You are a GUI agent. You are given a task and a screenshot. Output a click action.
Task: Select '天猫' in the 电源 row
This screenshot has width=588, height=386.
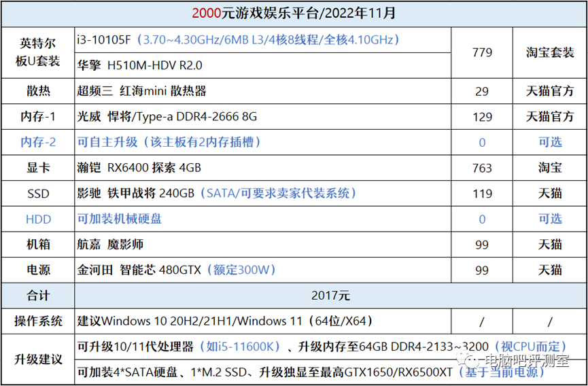point(550,270)
